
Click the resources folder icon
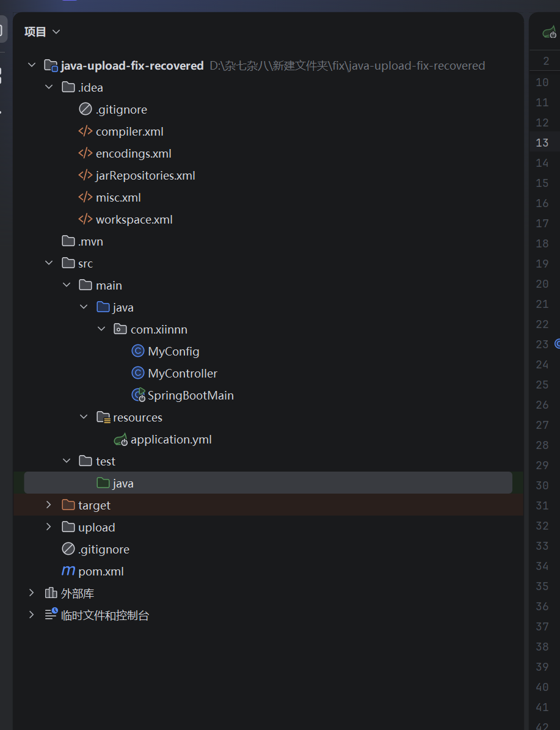tap(104, 417)
